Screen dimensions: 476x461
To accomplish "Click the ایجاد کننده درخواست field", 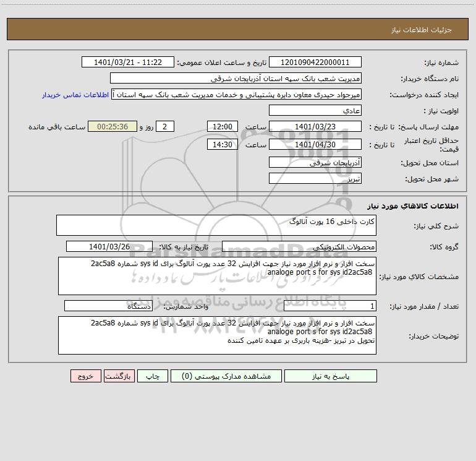I will 236,95.
